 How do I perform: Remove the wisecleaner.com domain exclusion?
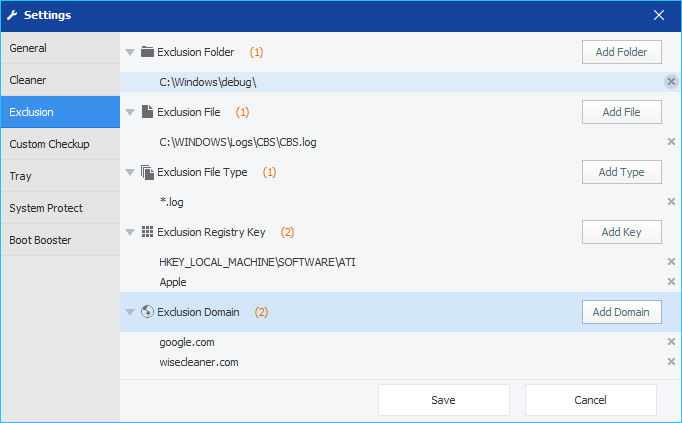point(671,362)
